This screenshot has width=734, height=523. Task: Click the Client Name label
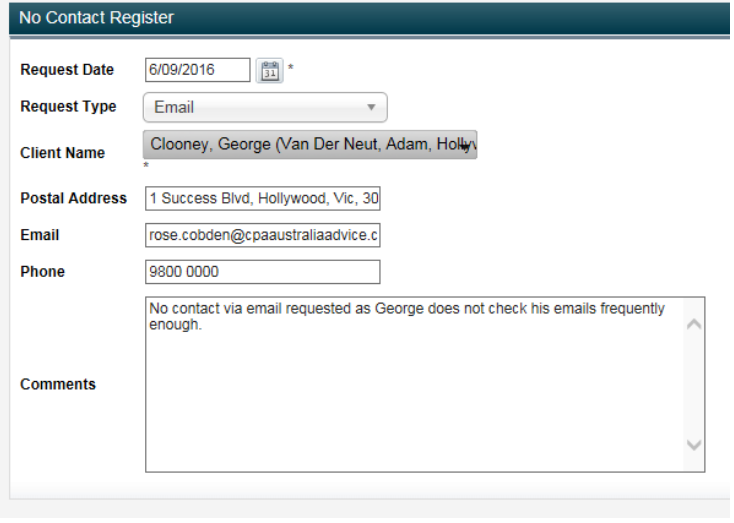[63, 154]
